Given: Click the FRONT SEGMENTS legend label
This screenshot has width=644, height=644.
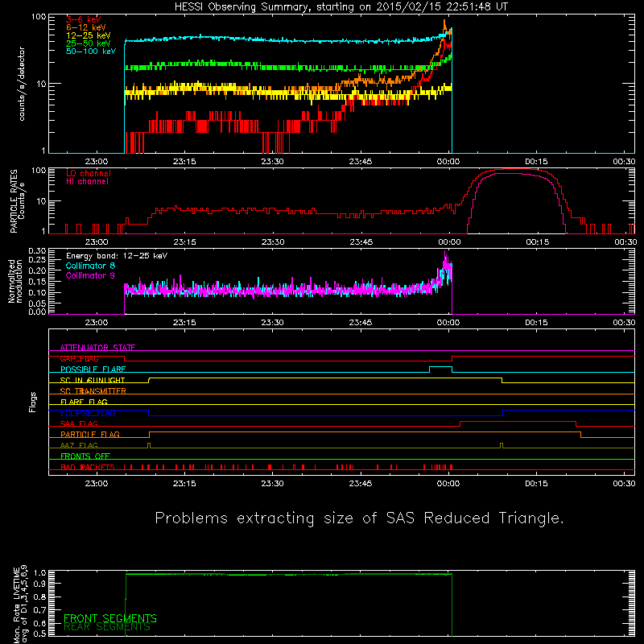Looking at the screenshot, I should 110,618.
